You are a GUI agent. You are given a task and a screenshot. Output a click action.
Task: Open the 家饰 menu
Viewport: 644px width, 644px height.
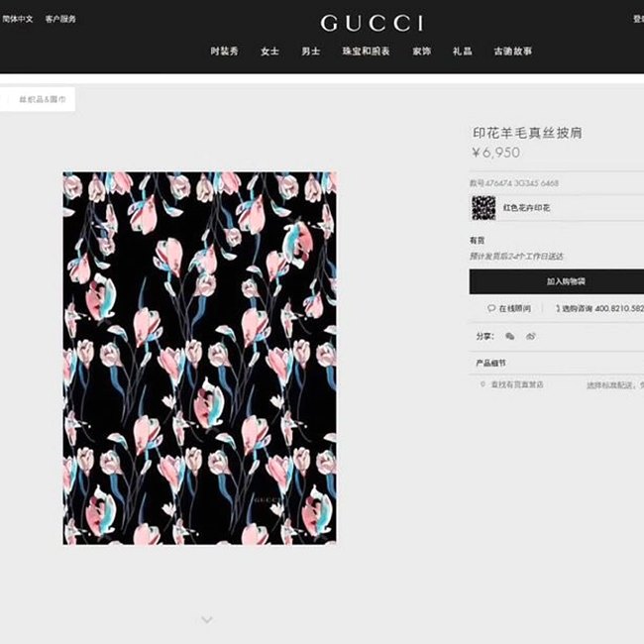click(422, 52)
